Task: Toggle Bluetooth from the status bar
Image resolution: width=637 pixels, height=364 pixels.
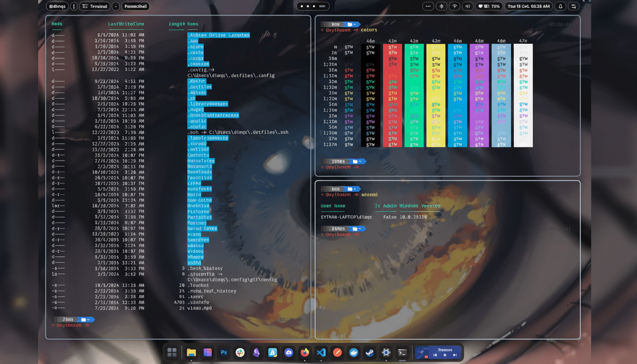Action: click(441, 6)
